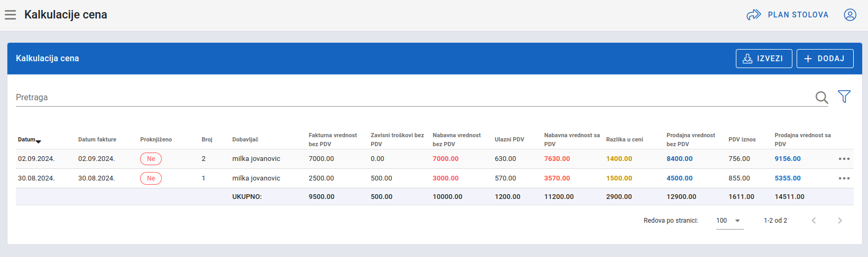This screenshot has height=257, width=868.
Task: Toggle Proknjiženo 'Ne' badge for 02.09.2024.
Action: point(151,159)
